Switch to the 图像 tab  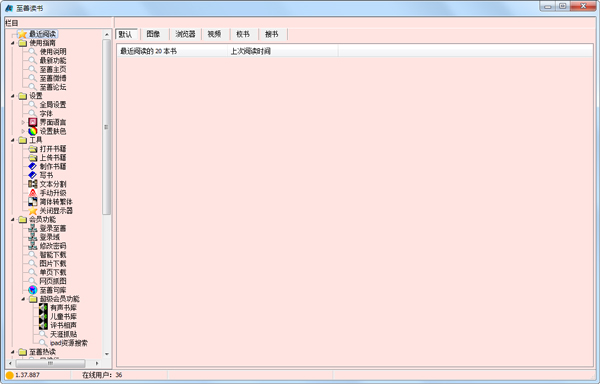click(153, 34)
